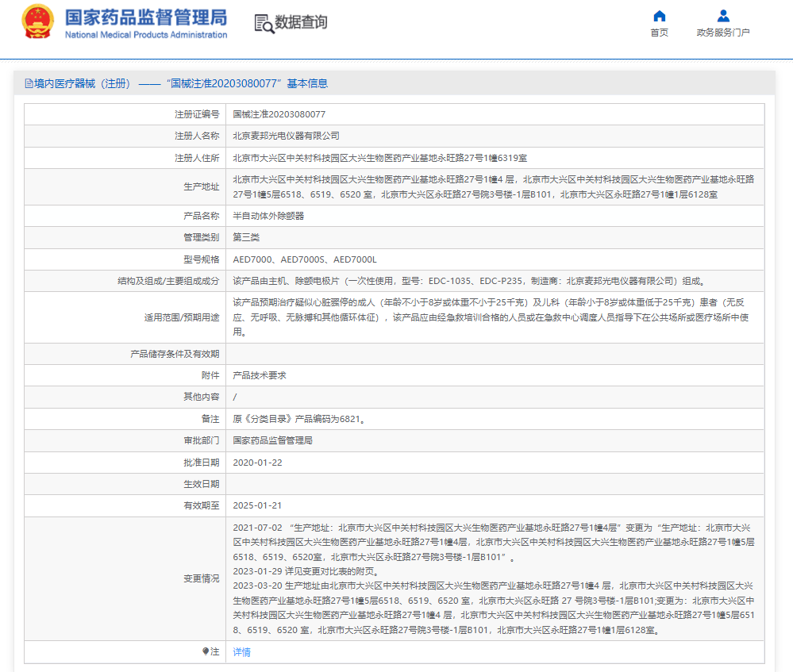Click 2023-01-29 详见变更对比表的附页 entry
Image resolution: width=793 pixels, height=672 pixels.
(306, 571)
